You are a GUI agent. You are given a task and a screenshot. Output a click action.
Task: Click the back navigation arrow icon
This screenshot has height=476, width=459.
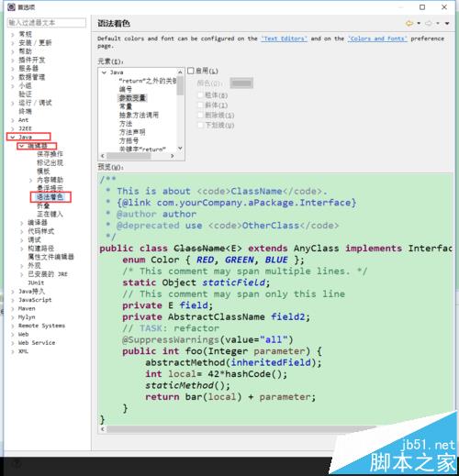coord(409,23)
